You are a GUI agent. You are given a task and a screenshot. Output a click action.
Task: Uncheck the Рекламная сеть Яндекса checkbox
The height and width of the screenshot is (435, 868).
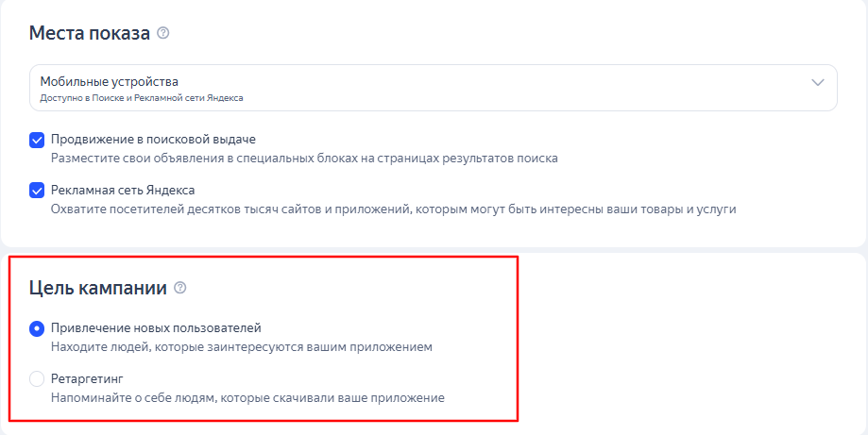click(x=38, y=190)
